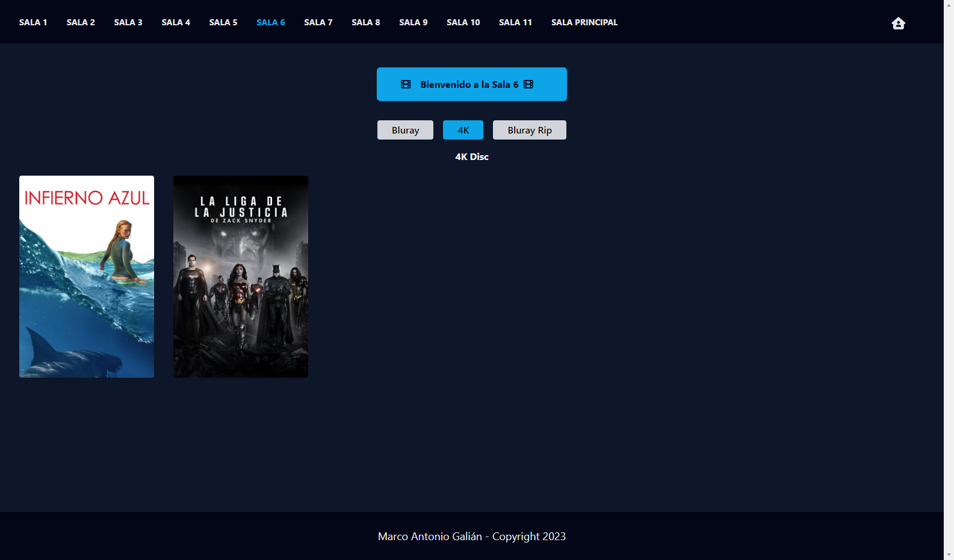Open Sala 11 room

point(516,22)
